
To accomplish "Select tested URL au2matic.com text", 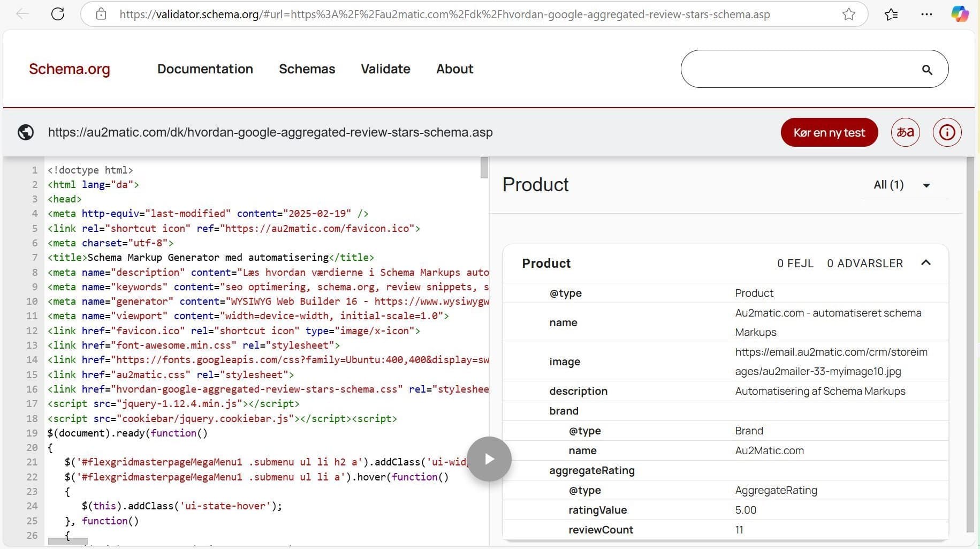I will coord(270,132).
